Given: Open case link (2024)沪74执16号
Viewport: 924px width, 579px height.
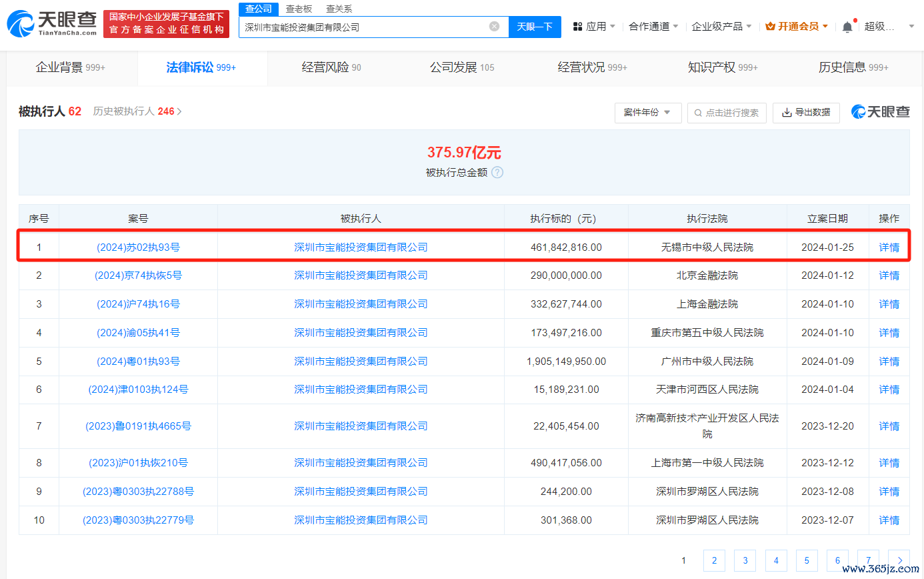Looking at the screenshot, I should 138,304.
